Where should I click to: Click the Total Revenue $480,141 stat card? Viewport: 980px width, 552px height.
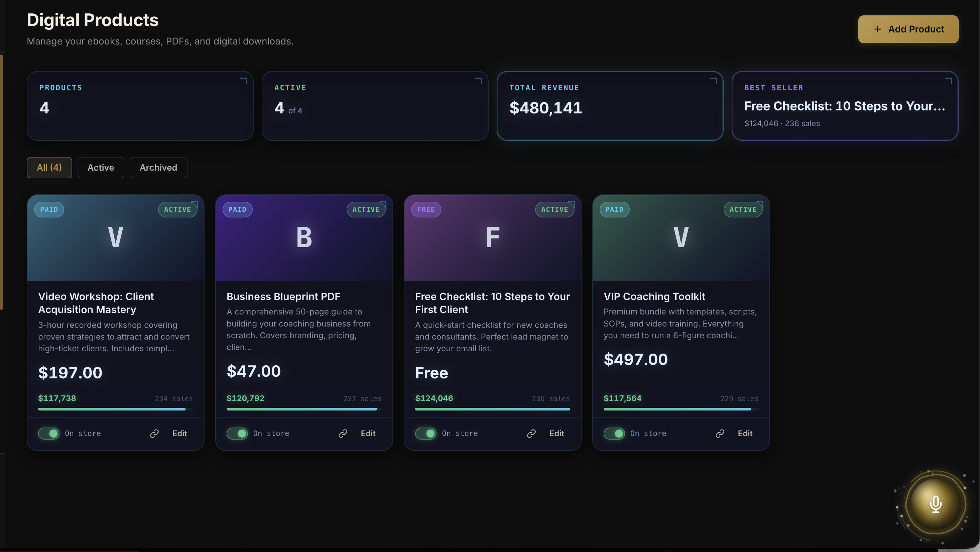point(610,106)
